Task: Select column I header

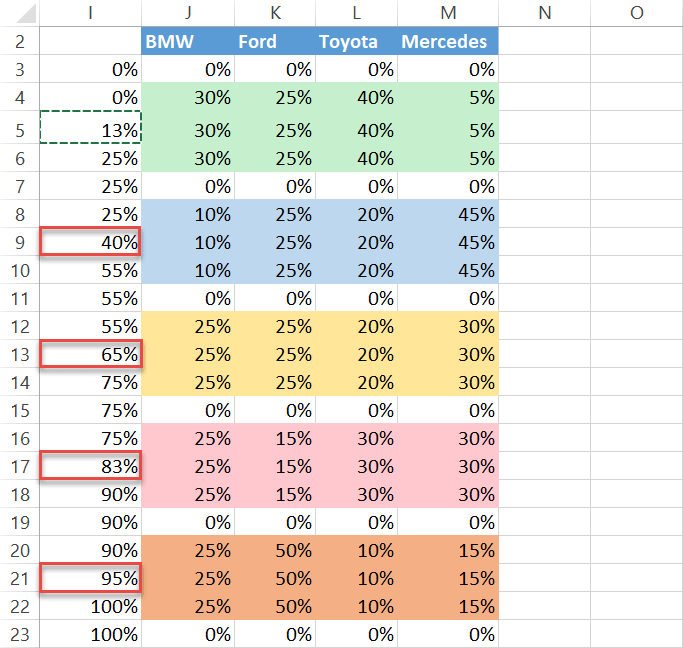Action: click(x=90, y=13)
